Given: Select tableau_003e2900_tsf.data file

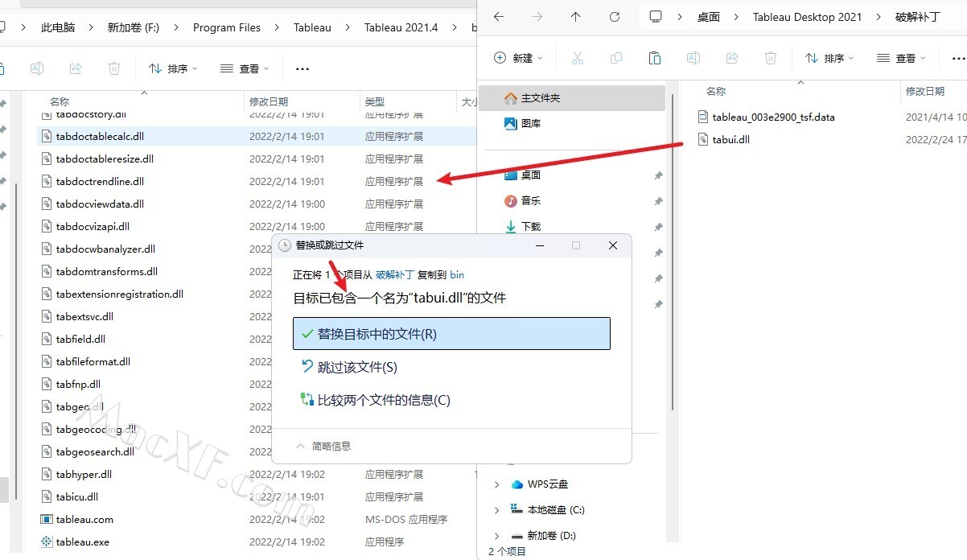Looking at the screenshot, I should (765, 117).
